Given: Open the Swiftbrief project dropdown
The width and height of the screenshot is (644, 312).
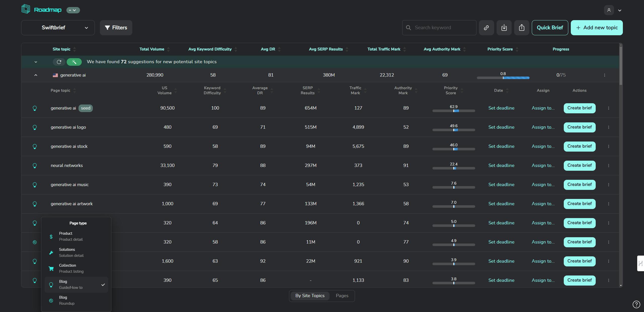Looking at the screenshot, I should [x=58, y=28].
